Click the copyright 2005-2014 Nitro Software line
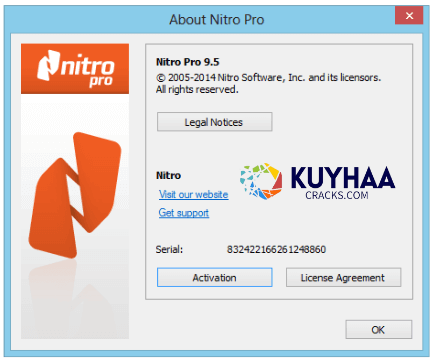 268,78
